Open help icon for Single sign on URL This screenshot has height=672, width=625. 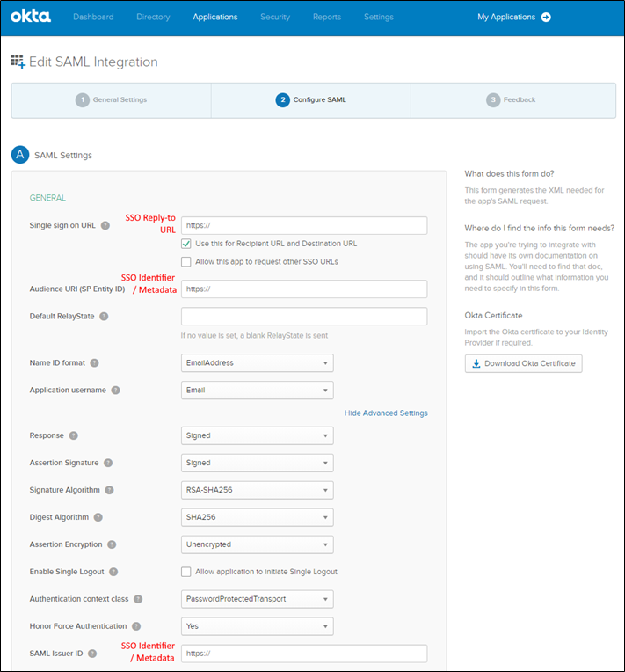(105, 225)
